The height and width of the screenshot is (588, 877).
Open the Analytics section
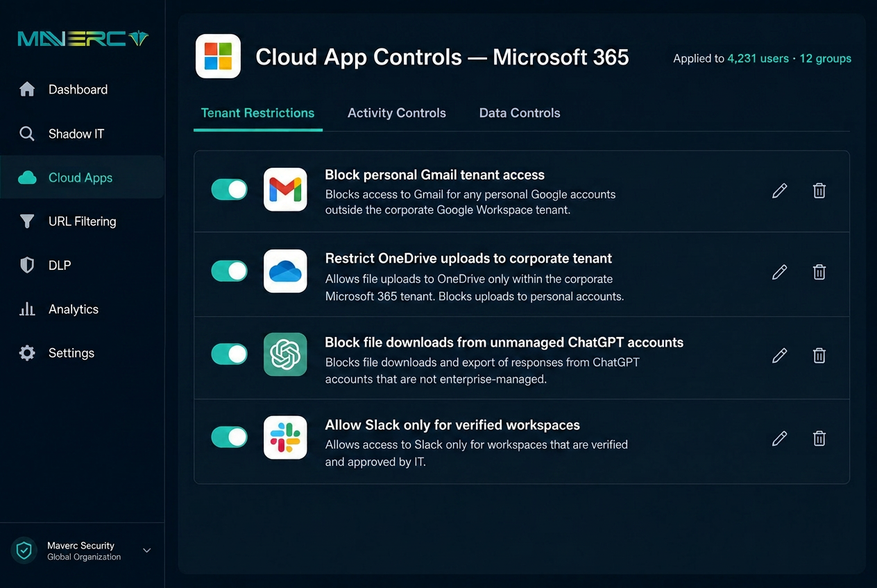[x=82, y=309]
